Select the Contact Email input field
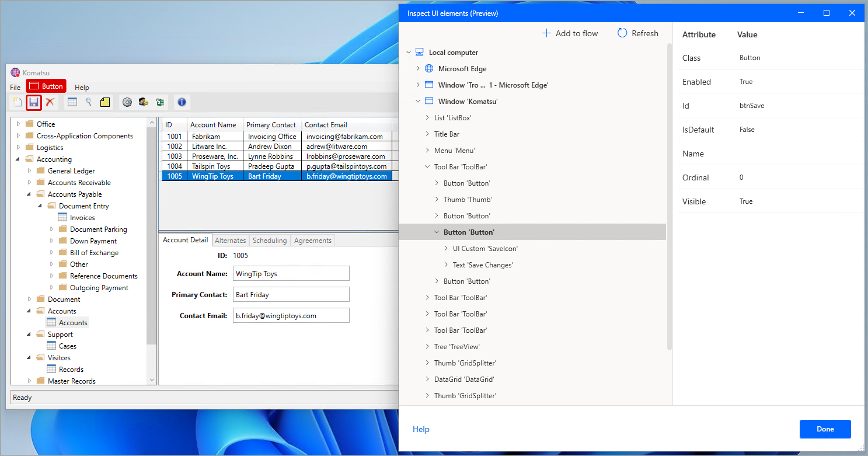This screenshot has height=456, width=868. click(291, 315)
